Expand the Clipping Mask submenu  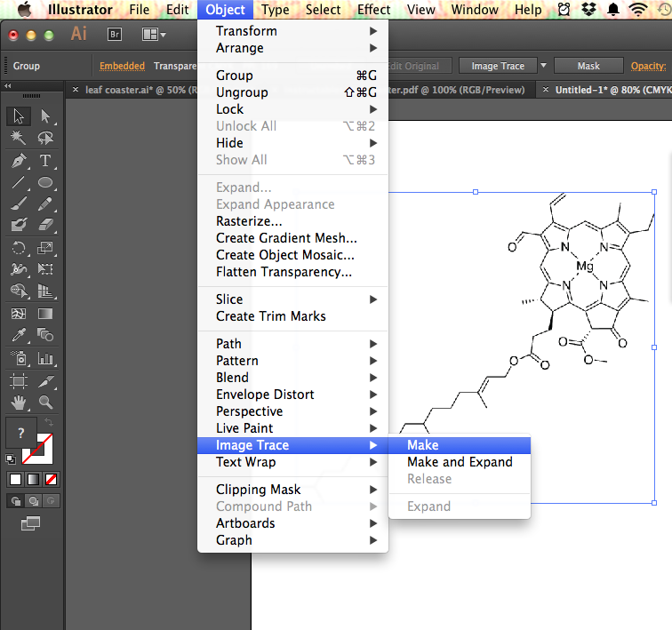[x=292, y=489]
